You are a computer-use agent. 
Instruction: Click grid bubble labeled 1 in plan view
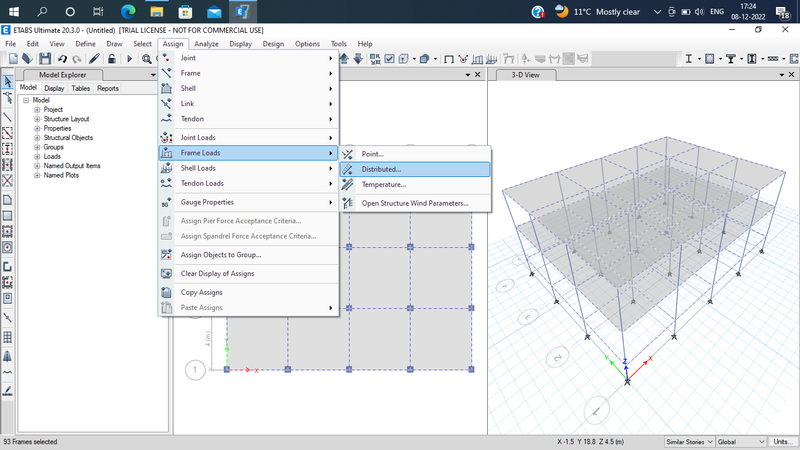click(195, 370)
